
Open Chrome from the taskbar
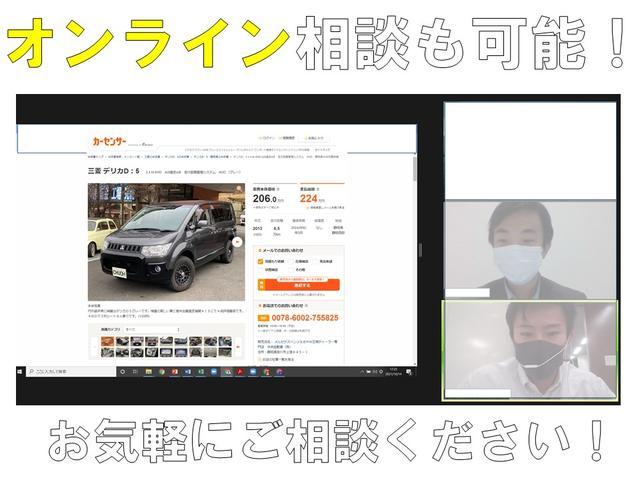[160, 371]
